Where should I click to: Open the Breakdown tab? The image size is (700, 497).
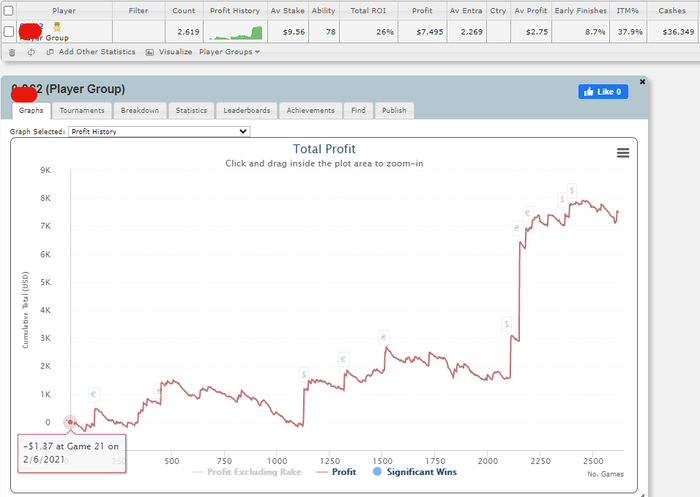tap(140, 110)
